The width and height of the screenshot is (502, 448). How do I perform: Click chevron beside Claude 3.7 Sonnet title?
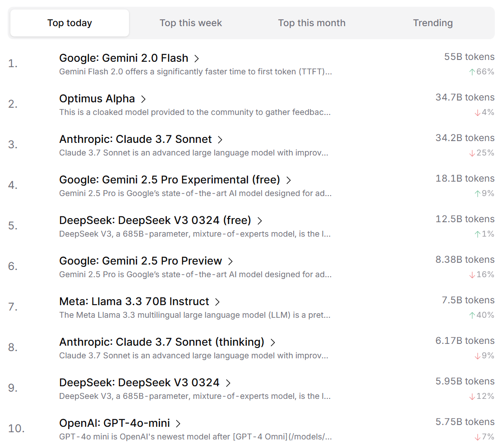[x=220, y=140]
